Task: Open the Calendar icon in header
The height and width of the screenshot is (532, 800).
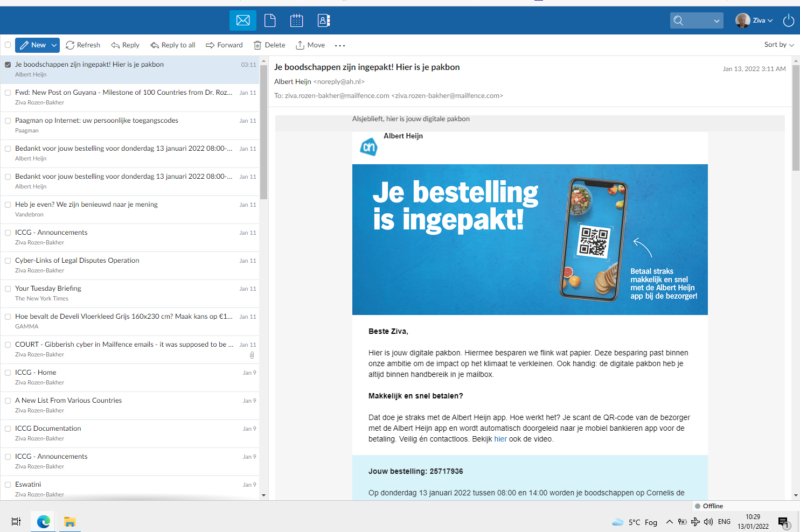Action: click(x=297, y=20)
